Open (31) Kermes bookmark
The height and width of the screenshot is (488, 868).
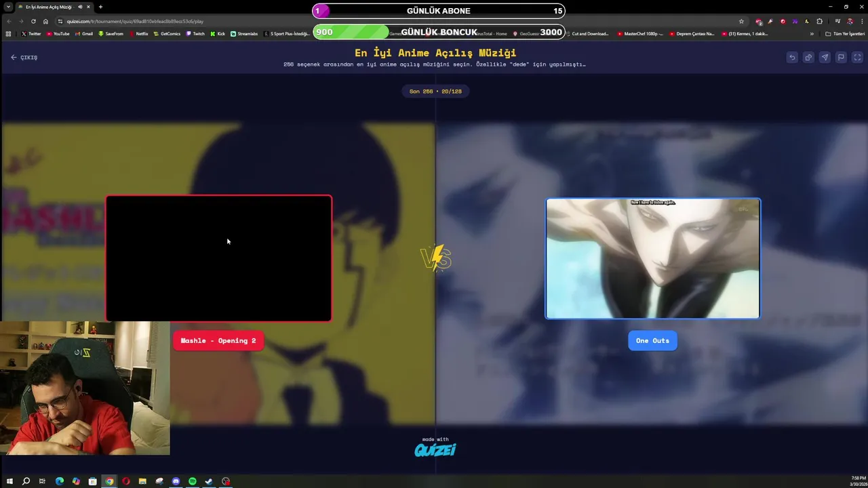(x=745, y=33)
